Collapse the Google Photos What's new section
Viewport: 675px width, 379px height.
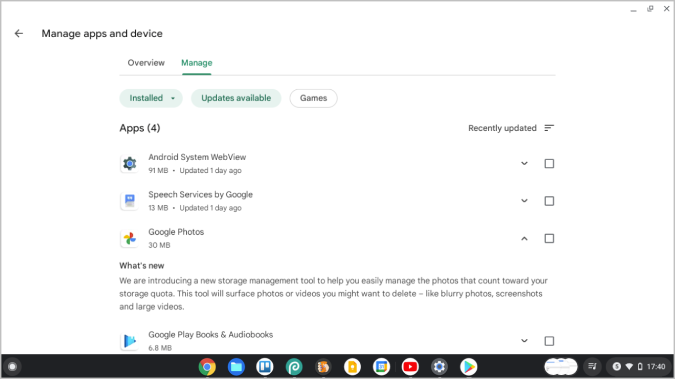tap(524, 239)
